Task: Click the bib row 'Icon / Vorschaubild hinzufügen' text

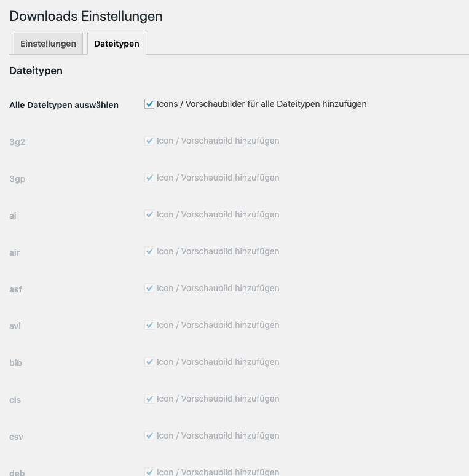Action: [218, 362]
